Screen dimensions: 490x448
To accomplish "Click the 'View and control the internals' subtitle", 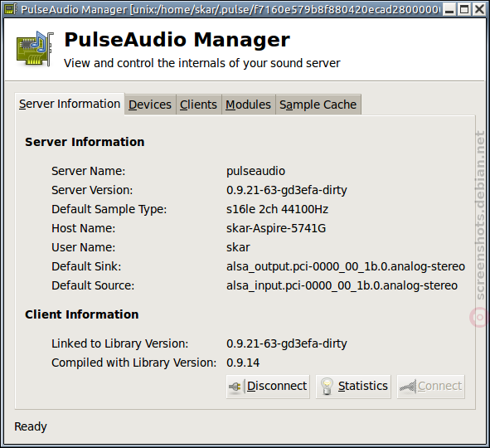I will click(201, 63).
